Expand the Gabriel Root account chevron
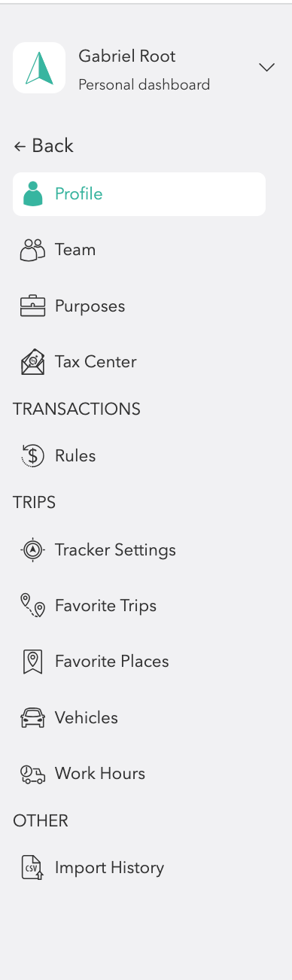The image size is (292, 980). (x=266, y=68)
